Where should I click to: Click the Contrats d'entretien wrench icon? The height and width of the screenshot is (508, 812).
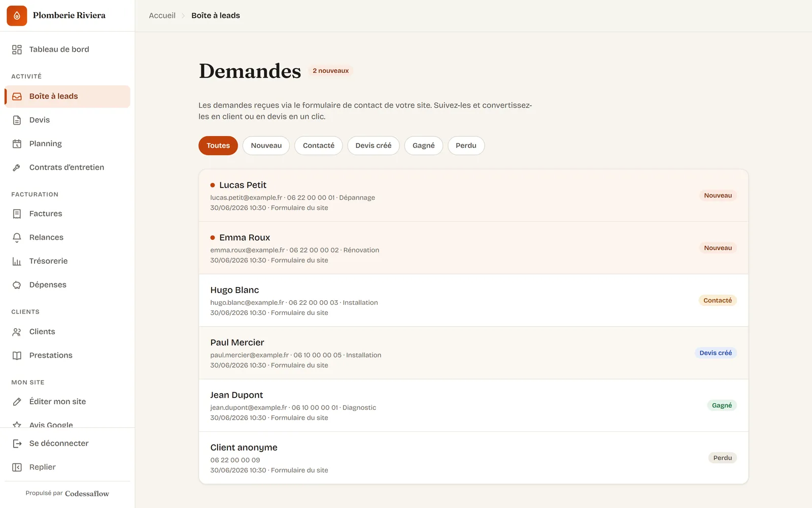point(17,167)
